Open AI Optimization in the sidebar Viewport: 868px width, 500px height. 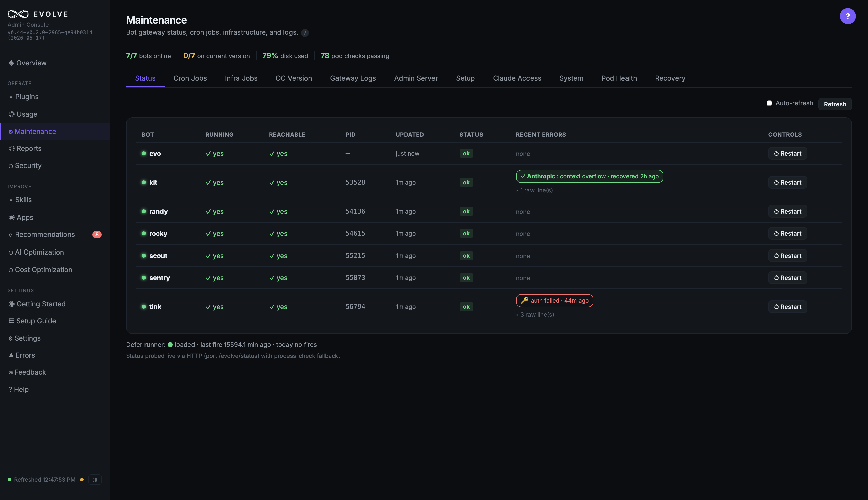(x=55, y=253)
